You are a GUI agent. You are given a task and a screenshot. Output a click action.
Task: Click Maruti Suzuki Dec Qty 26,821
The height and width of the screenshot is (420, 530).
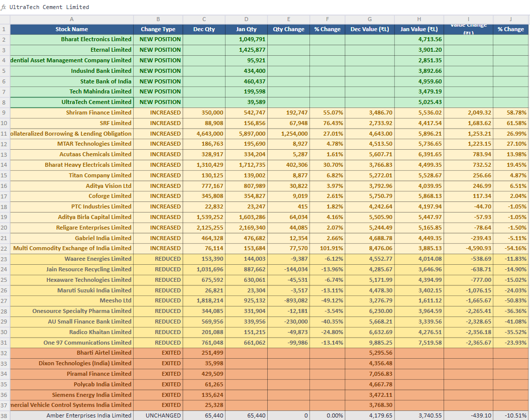[x=204, y=290]
